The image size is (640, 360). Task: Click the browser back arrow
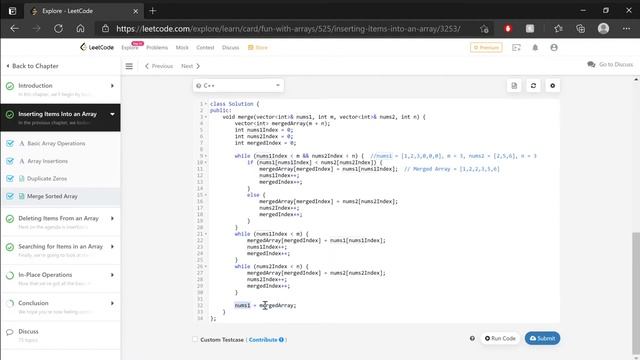(15, 29)
